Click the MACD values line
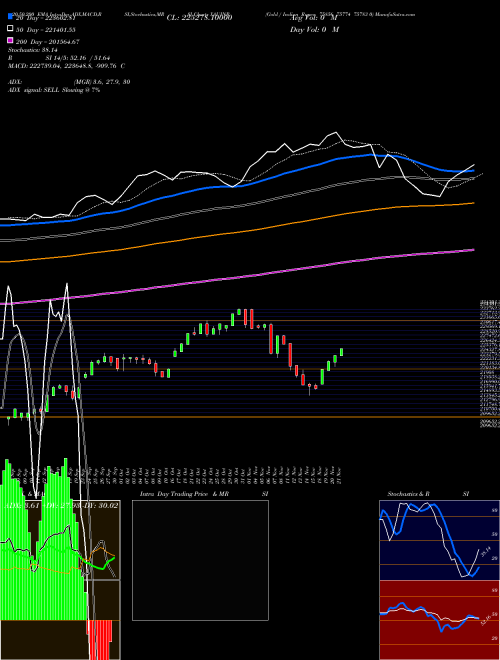The image size is (500, 660). coord(66,66)
